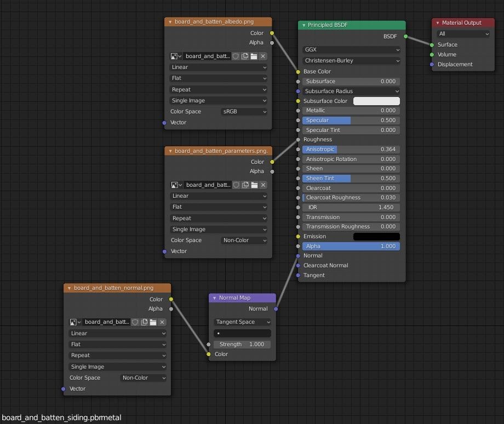Image resolution: width=504 pixels, height=424 pixels.
Task: Click open folder icon on parameters node
Action: coord(254,185)
